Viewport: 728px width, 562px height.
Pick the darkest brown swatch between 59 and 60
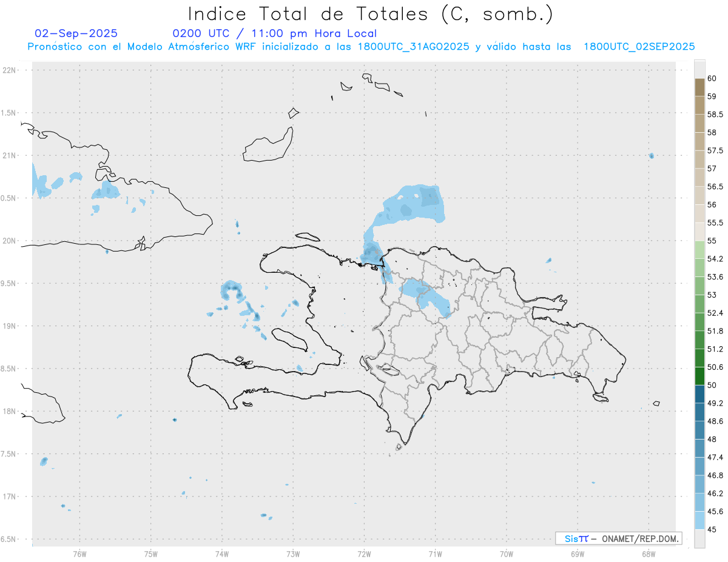(x=699, y=87)
